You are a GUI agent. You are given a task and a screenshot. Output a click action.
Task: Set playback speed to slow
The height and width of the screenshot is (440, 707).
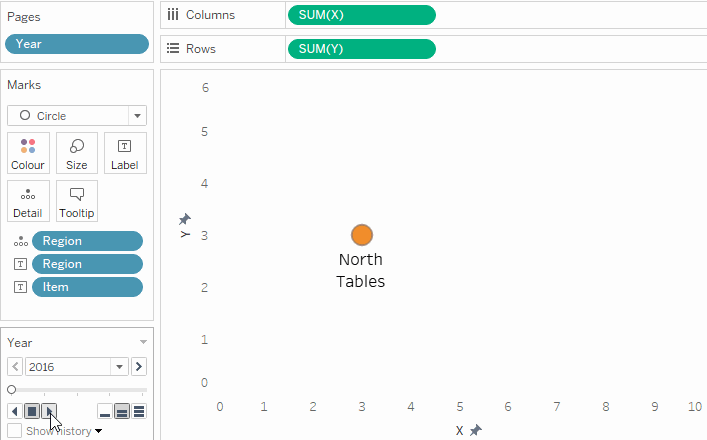(105, 411)
